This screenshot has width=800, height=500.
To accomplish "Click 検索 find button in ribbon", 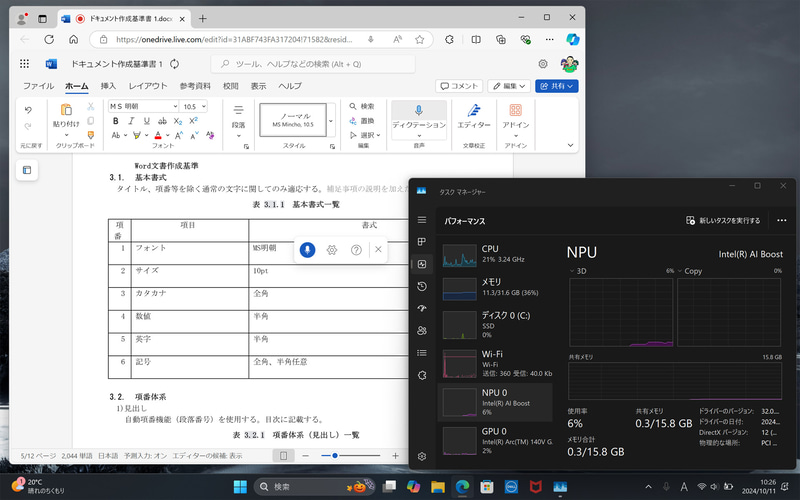I will (362, 106).
